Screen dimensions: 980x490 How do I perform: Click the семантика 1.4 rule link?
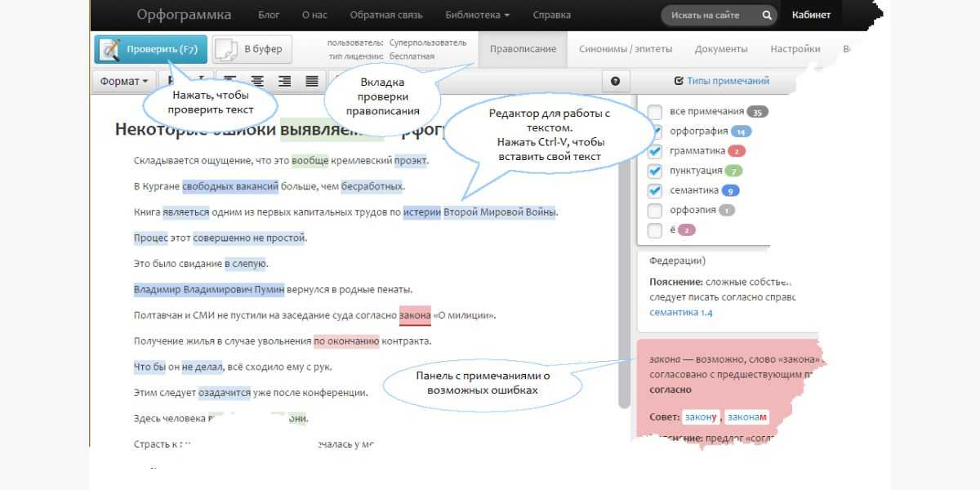point(681,312)
